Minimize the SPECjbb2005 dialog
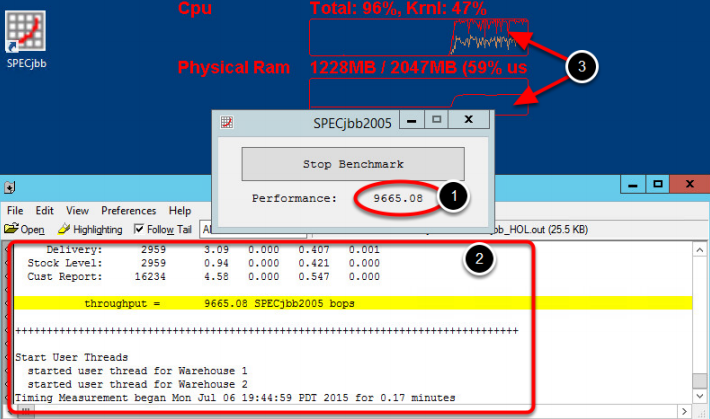 (412, 120)
